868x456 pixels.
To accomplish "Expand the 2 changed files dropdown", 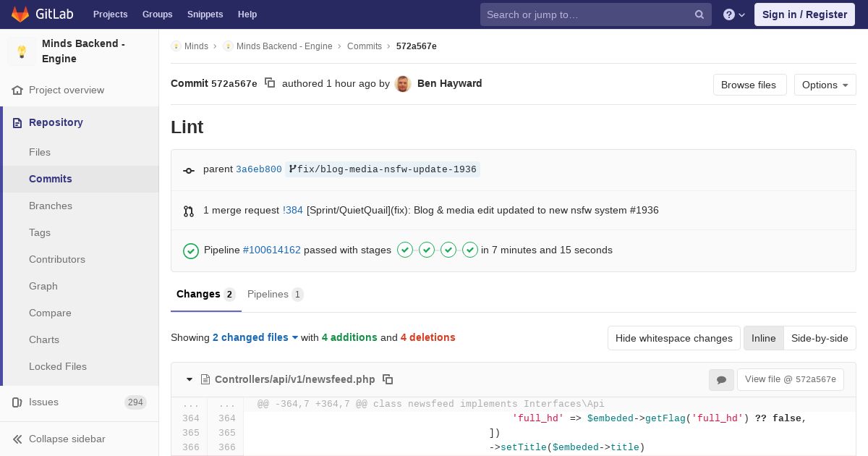I will [x=255, y=337].
